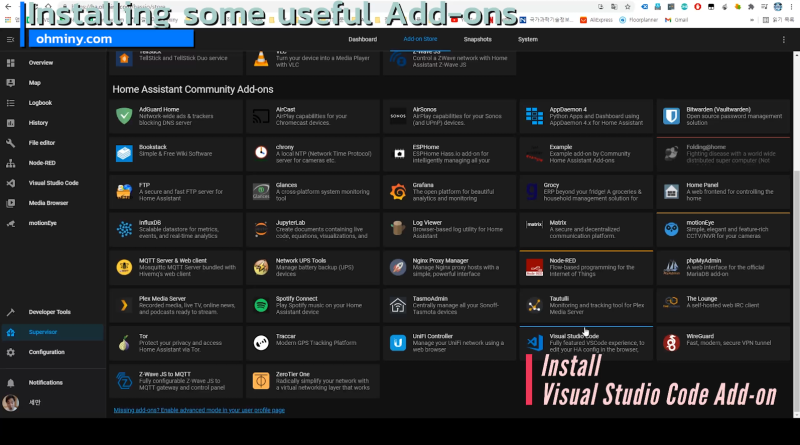Screen dimensions: 800x445
Task: Click the page vertical scrollbar
Action: point(796,291)
